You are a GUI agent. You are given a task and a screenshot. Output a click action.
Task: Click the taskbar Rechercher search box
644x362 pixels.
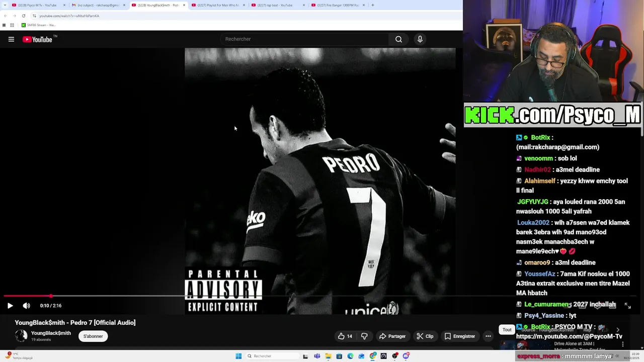272,356
